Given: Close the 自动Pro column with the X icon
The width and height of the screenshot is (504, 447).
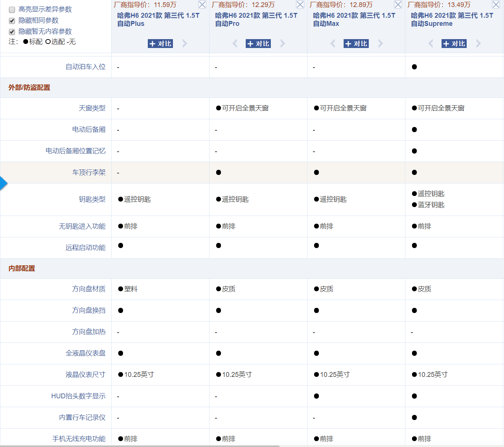Looking at the screenshot, I should pyautogui.click(x=300, y=4).
